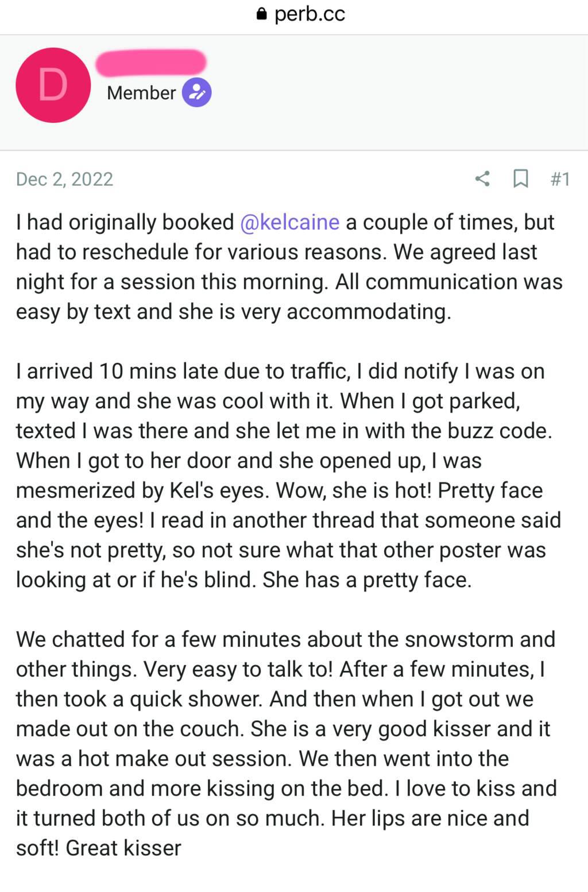Click the words 'Great kisser' ending the post
This screenshot has height=892, width=588.
[x=123, y=848]
